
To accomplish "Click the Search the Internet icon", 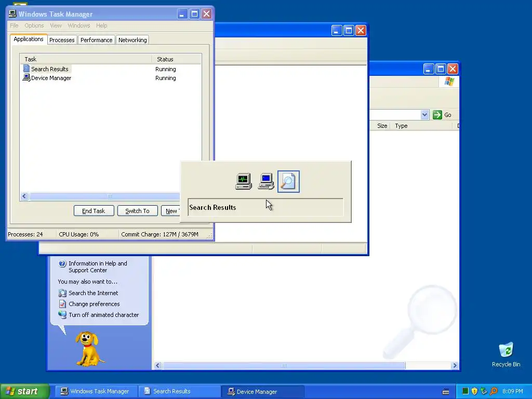I will coord(62,293).
